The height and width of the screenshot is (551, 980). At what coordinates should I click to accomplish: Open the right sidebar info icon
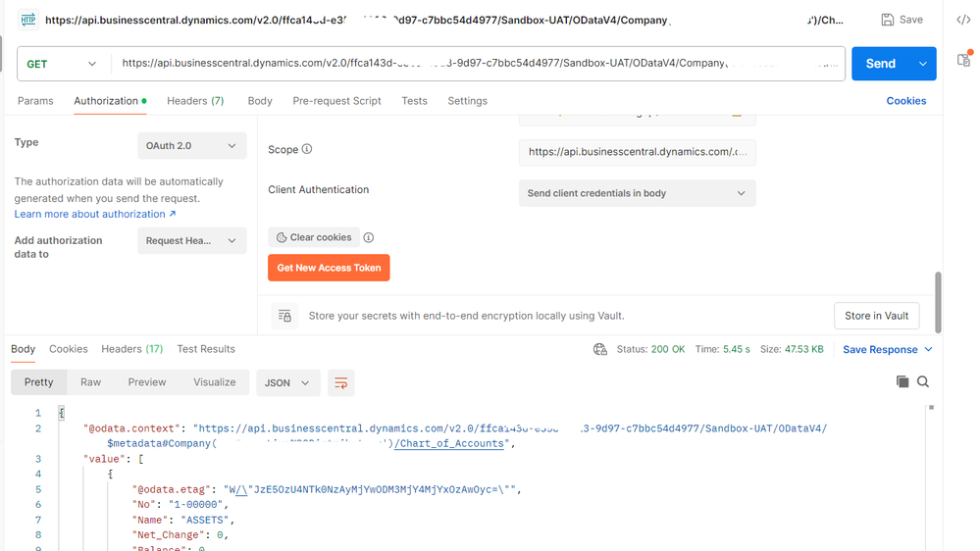(x=963, y=60)
